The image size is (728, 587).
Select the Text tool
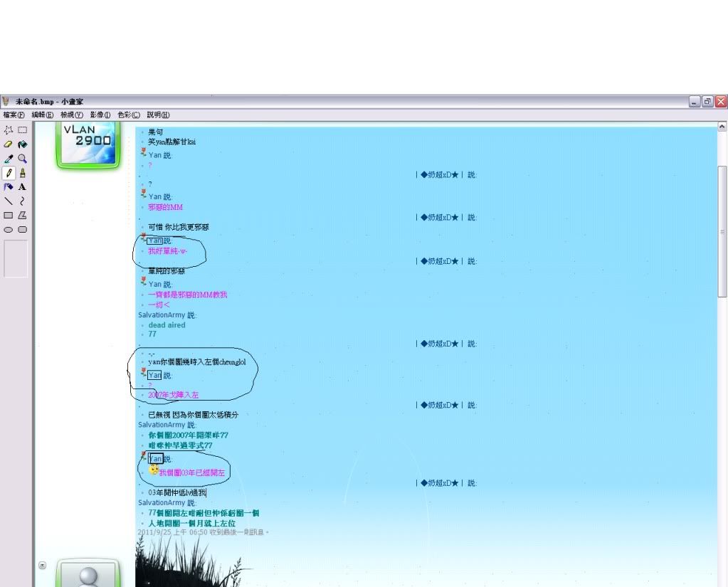(x=23, y=187)
